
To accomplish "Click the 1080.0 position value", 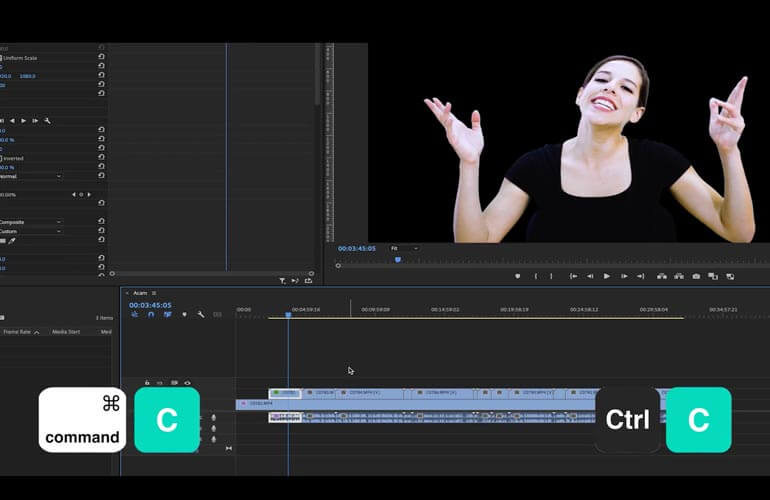I will point(28,76).
